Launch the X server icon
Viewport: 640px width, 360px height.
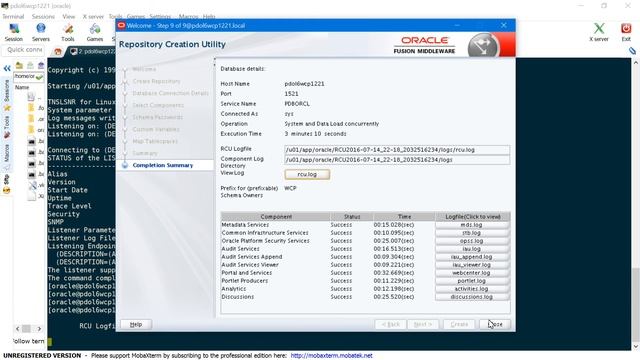(x=599, y=32)
